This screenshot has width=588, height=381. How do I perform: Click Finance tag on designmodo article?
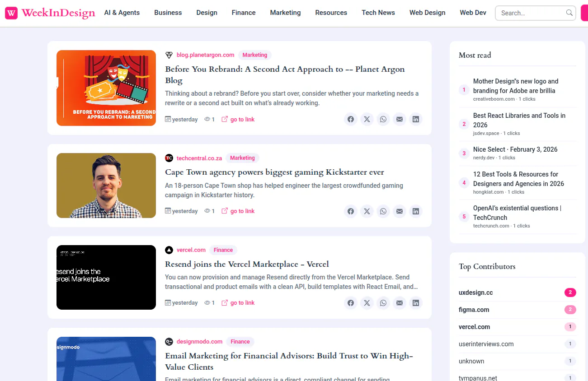(x=240, y=342)
